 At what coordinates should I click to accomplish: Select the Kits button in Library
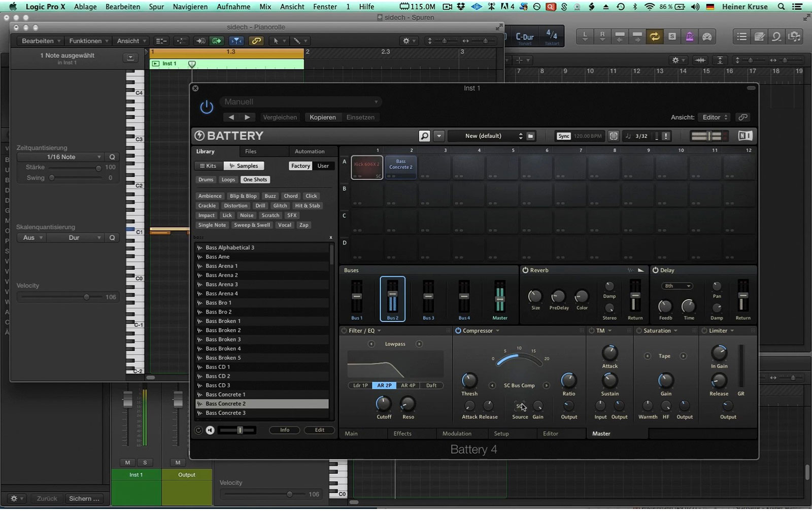[x=208, y=166]
